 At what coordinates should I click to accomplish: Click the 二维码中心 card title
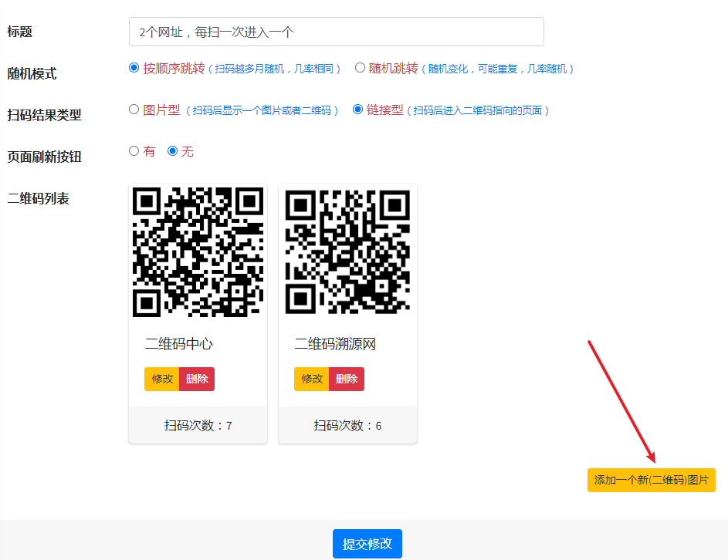[x=179, y=344]
